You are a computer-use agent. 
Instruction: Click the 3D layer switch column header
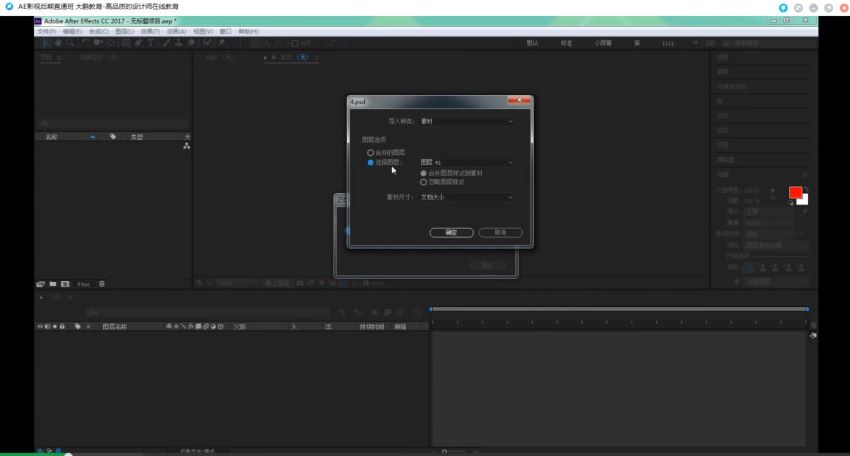[220, 326]
